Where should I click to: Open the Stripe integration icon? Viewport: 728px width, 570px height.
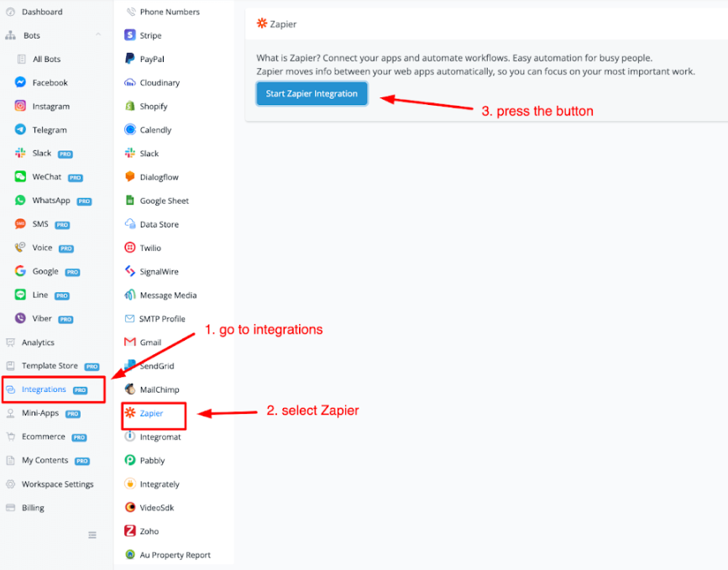tap(130, 35)
